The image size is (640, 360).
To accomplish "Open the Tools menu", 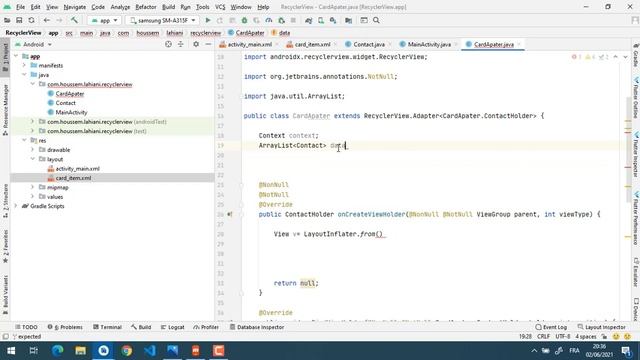I will pos(202,7).
